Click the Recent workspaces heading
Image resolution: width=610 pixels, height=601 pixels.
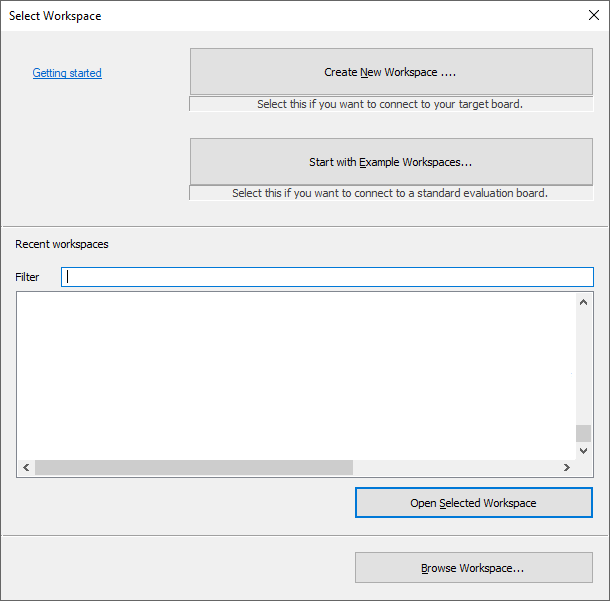coord(62,244)
